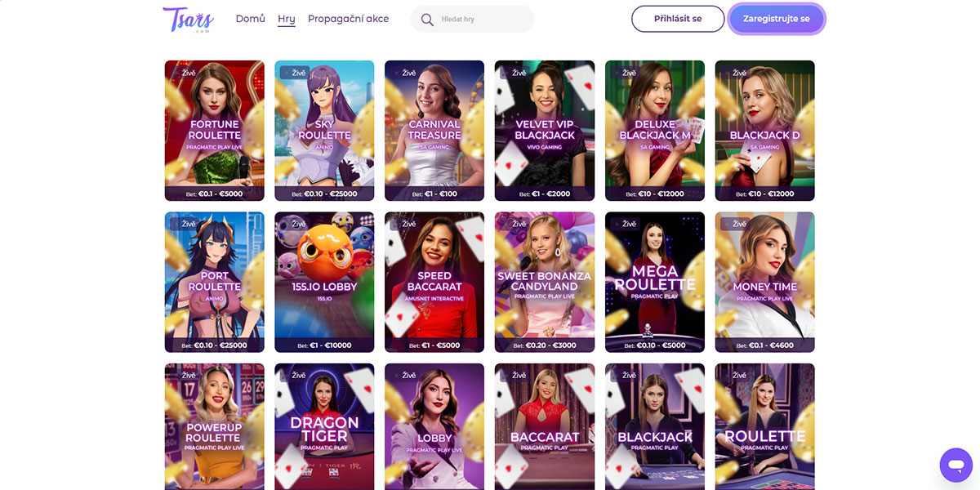This screenshot has width=980, height=490.
Task: Click the Tsars logo
Action: tap(188, 19)
